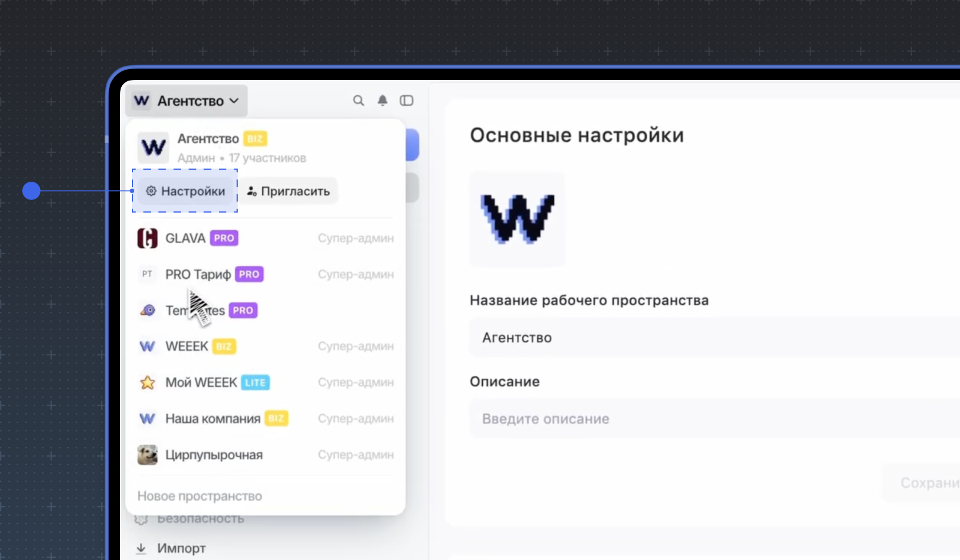This screenshot has width=960, height=560.
Task: Click the GLAVA workspace icon
Action: point(147,238)
